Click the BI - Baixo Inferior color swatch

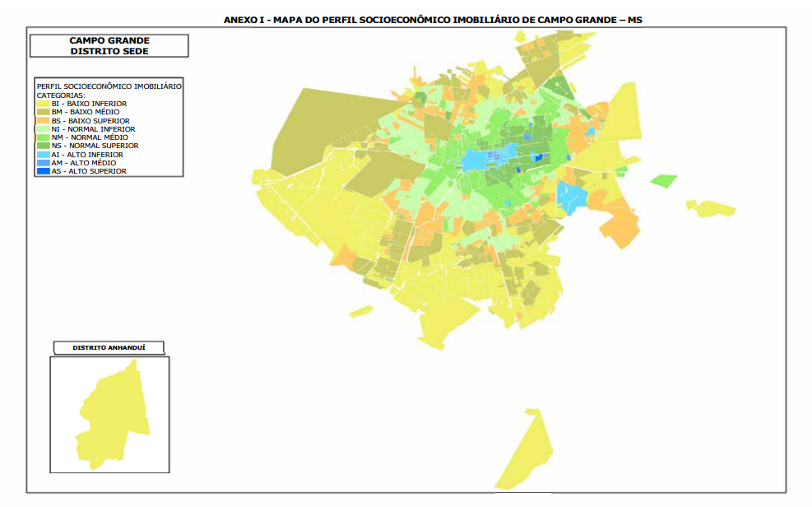[43, 104]
